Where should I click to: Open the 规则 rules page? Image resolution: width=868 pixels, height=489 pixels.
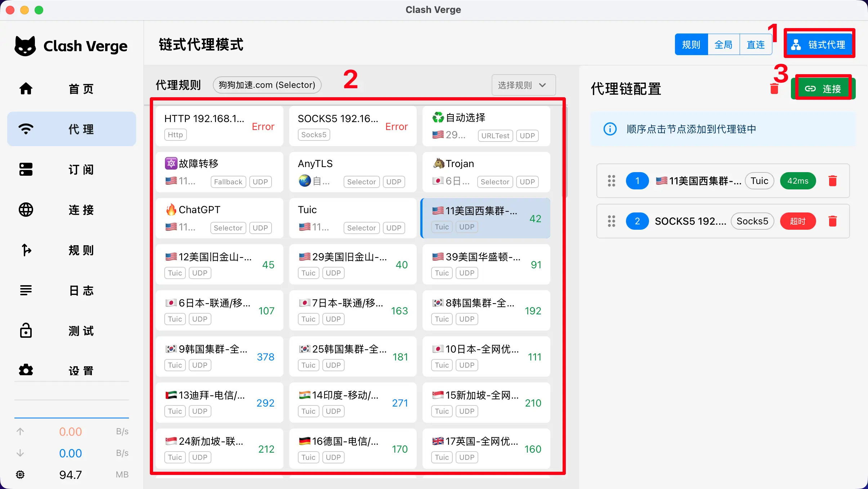71,250
